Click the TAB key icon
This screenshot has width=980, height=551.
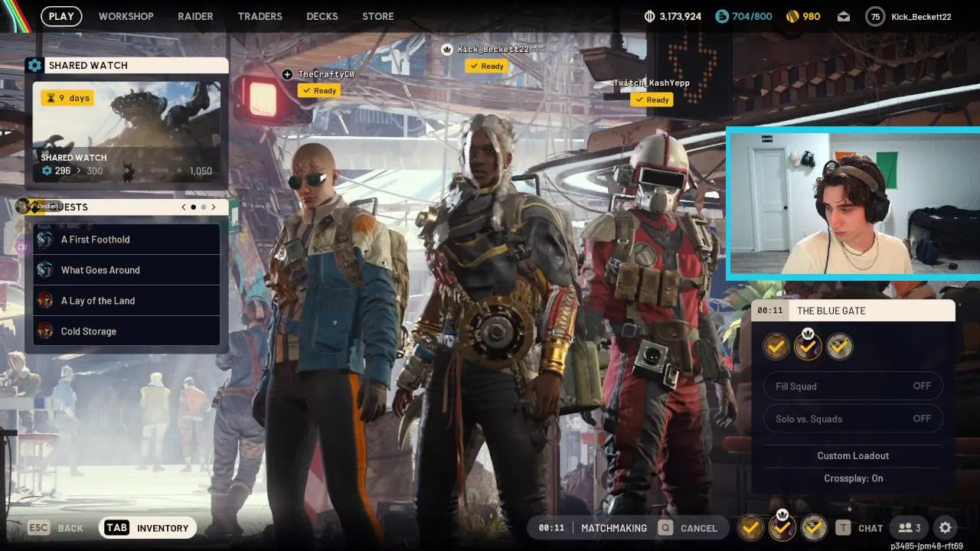point(116,528)
